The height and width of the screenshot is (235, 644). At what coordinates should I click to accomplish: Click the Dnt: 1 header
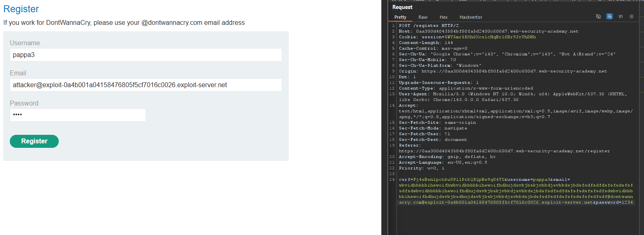click(407, 77)
